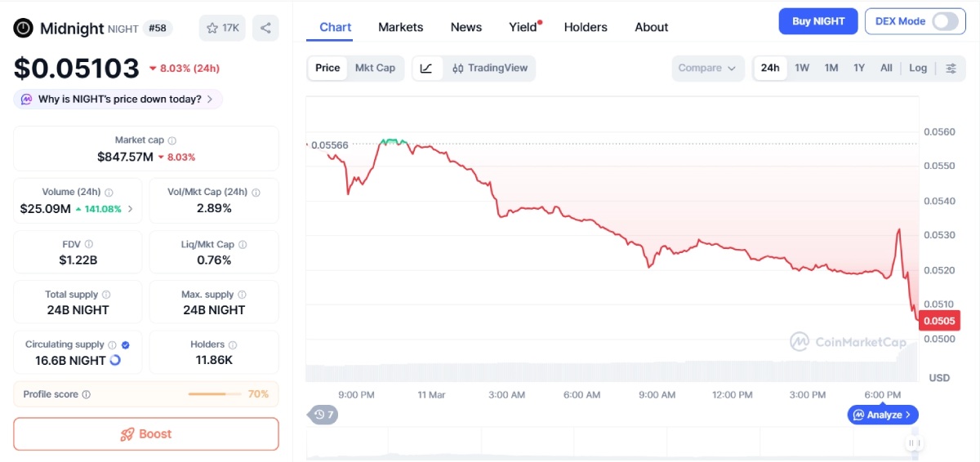The height and width of the screenshot is (462, 980).
Task: Open chart settings sliders icon
Action: 951,68
